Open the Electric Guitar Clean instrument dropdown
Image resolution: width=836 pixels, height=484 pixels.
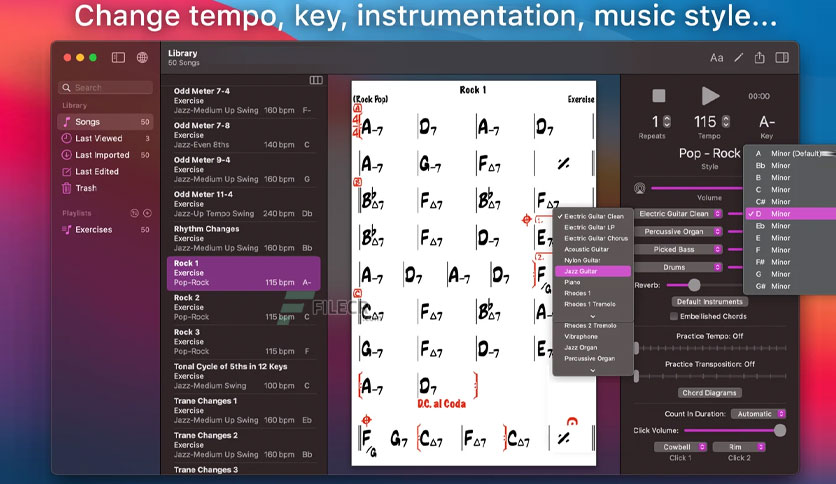click(x=679, y=214)
